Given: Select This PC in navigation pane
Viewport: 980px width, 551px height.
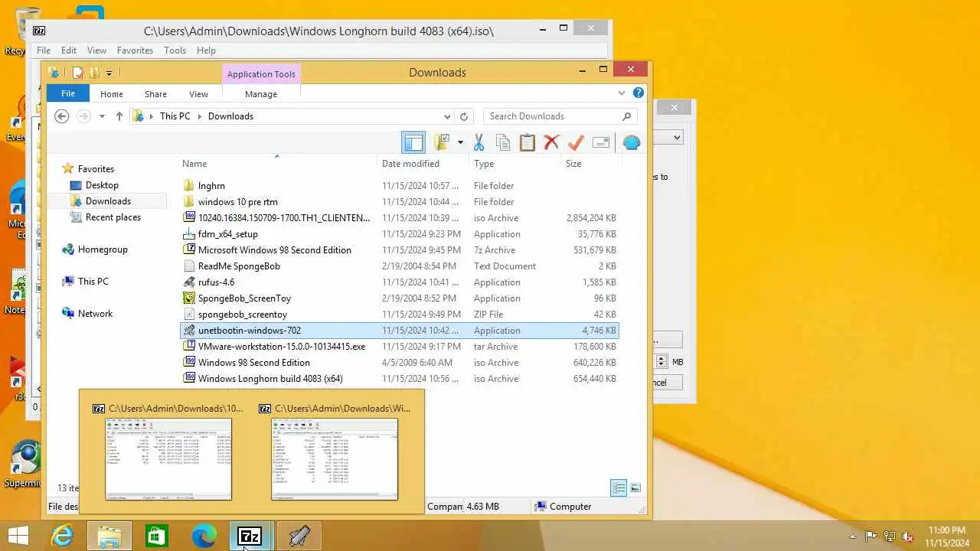Looking at the screenshot, I should point(93,282).
